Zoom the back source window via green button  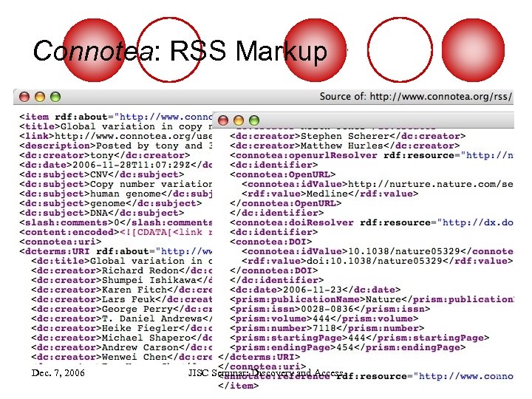coord(55,97)
